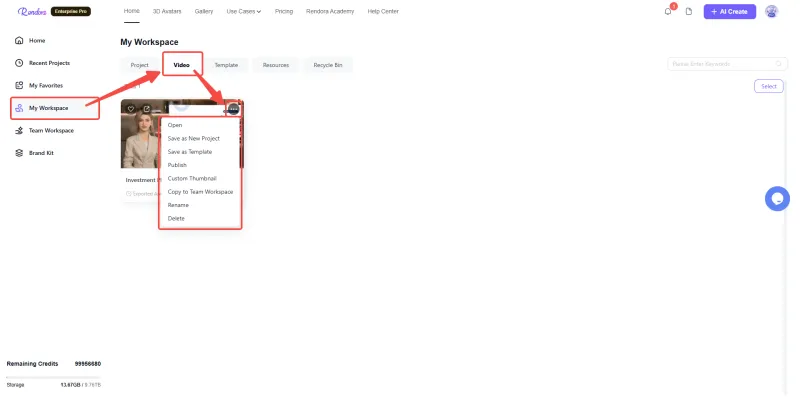Click the My Workspace heading
800x397 pixels.
[149, 42]
